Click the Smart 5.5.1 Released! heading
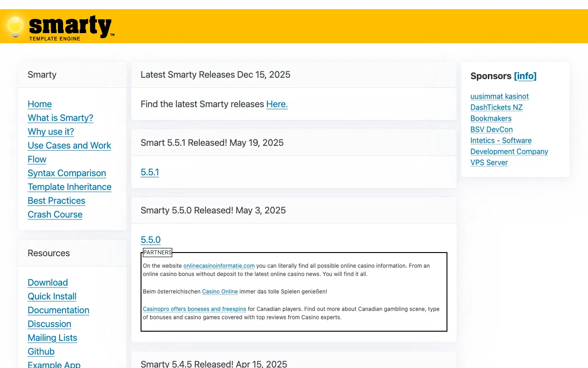The image size is (588, 368). [212, 143]
